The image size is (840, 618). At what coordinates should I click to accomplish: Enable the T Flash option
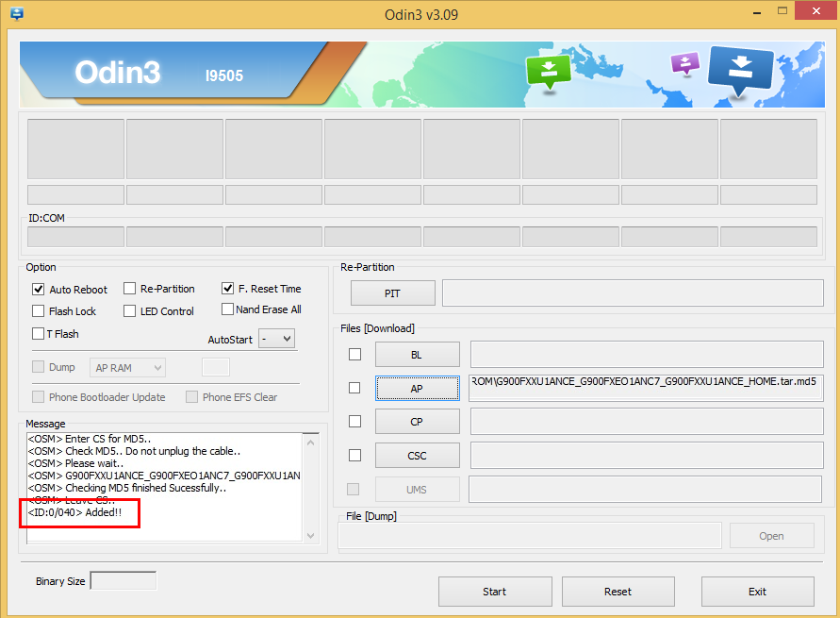38,334
